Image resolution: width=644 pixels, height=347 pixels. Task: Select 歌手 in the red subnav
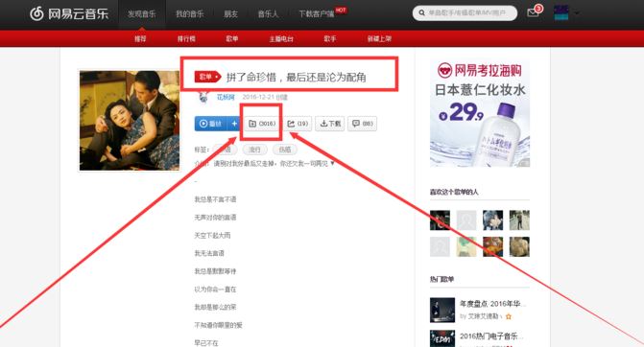330,38
